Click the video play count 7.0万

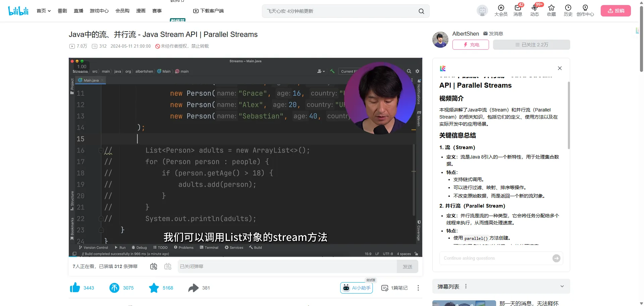click(78, 46)
